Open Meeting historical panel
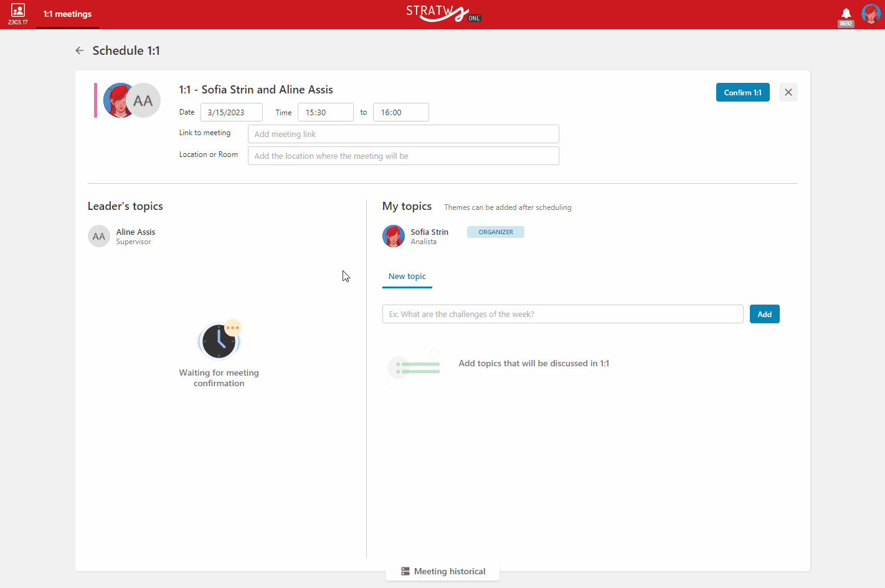The width and height of the screenshot is (885, 588). tap(443, 571)
